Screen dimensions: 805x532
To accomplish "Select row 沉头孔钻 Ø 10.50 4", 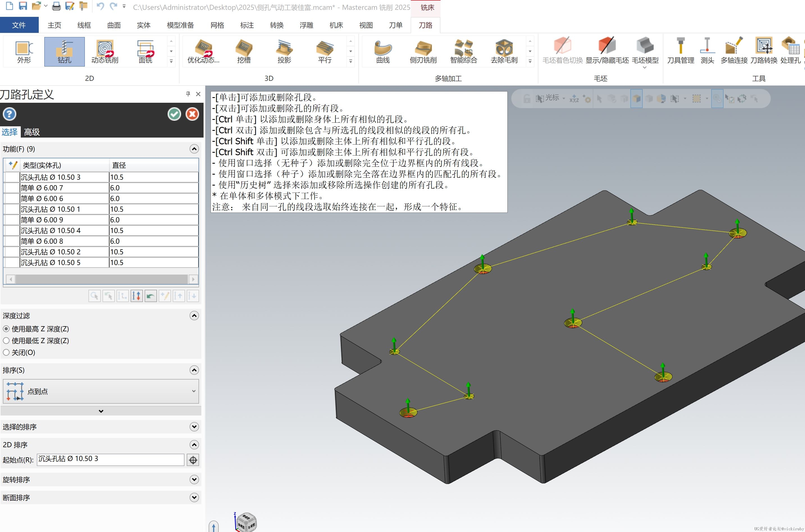I will point(101,231).
